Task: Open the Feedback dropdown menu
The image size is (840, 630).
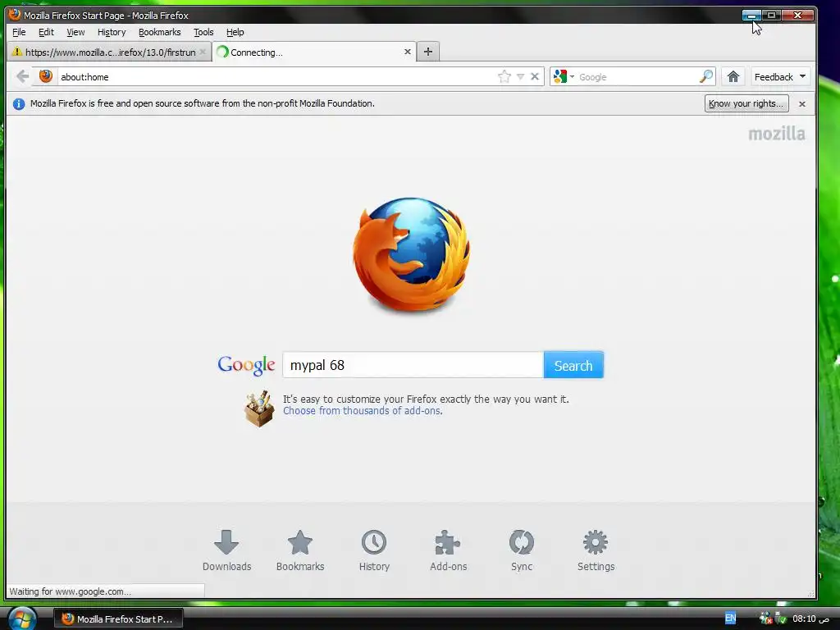Action: (x=780, y=76)
